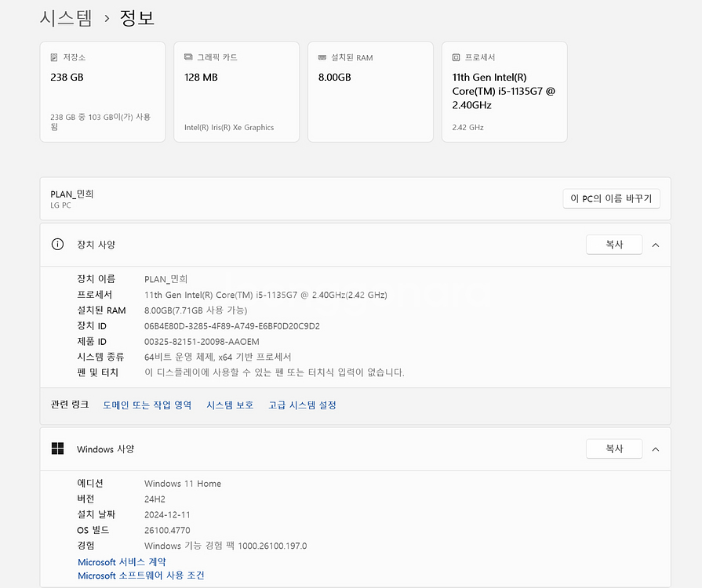Open 고급 시스템 설정 link
702x588 pixels.
(302, 405)
